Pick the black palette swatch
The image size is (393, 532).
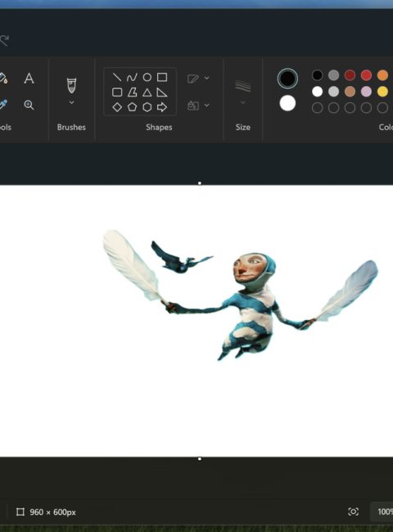pyautogui.click(x=318, y=75)
